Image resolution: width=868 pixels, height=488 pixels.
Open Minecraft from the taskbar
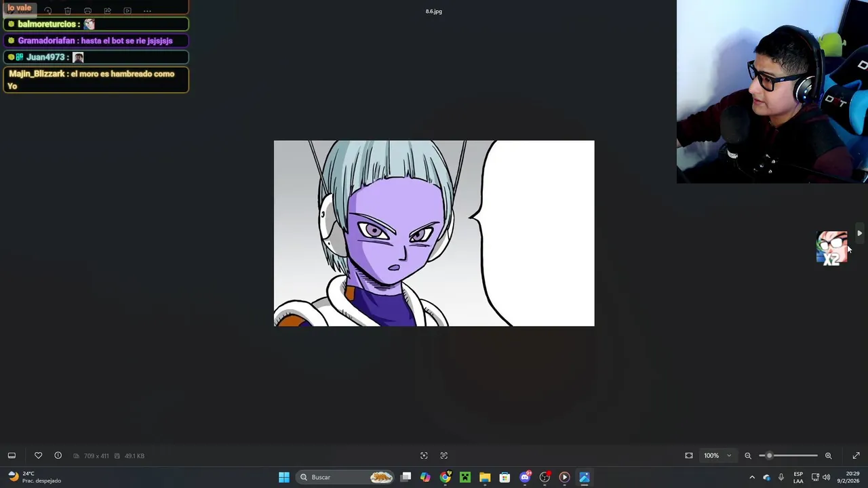click(x=465, y=477)
